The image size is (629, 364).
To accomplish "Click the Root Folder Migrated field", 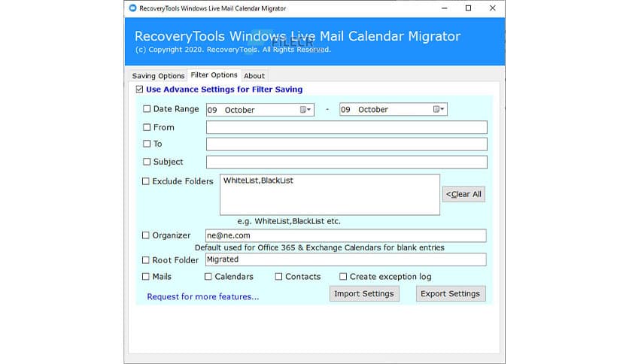I will pyautogui.click(x=346, y=259).
